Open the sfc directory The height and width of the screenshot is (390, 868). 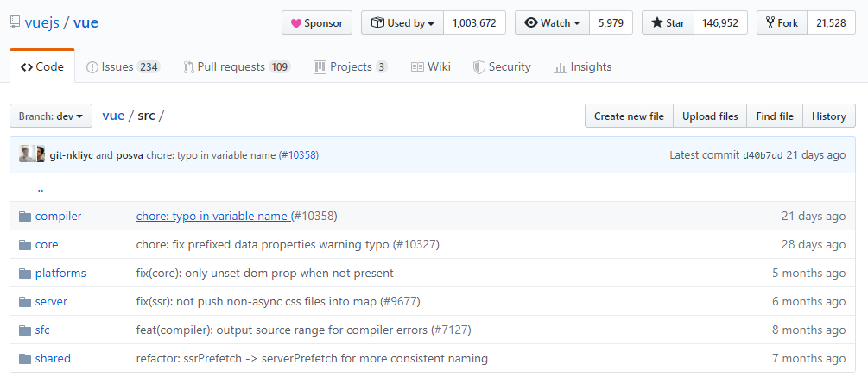pyautogui.click(x=42, y=330)
